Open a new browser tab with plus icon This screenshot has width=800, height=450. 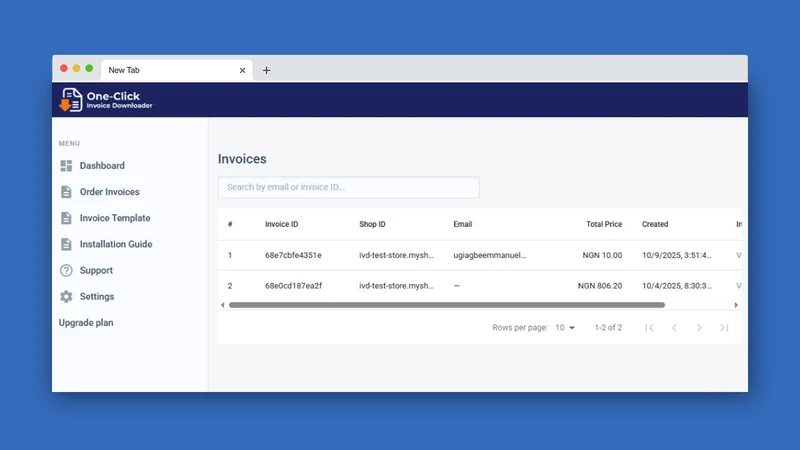[266, 70]
